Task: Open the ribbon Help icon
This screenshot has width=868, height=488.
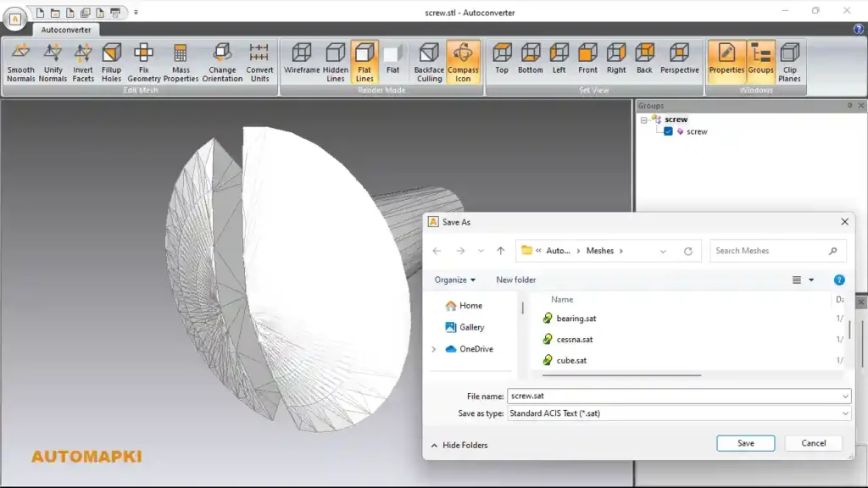Action: coord(858,30)
